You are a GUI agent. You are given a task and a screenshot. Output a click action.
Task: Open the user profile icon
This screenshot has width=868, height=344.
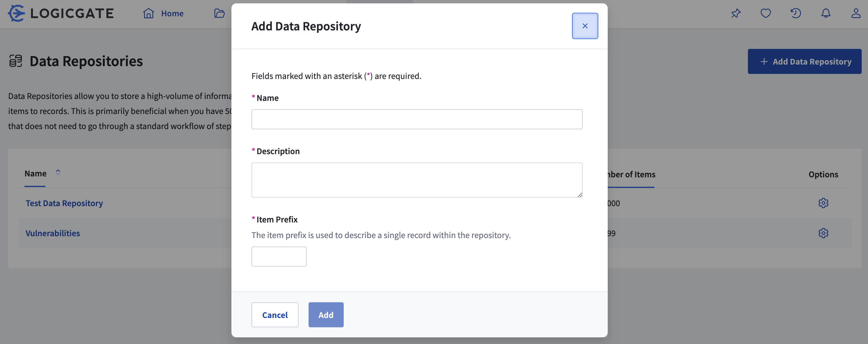tap(856, 13)
